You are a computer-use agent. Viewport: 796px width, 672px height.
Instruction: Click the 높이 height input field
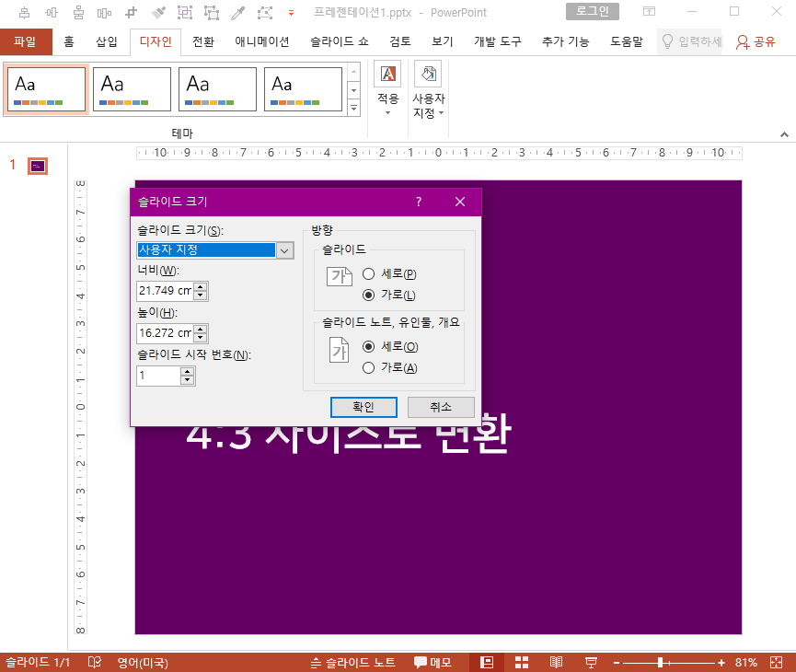(166, 333)
